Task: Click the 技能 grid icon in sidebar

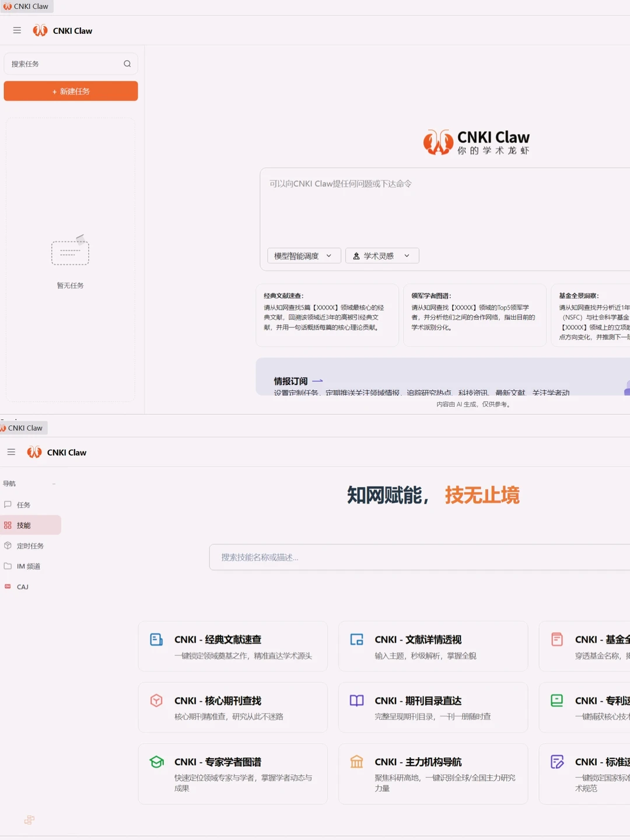Action: (x=8, y=525)
